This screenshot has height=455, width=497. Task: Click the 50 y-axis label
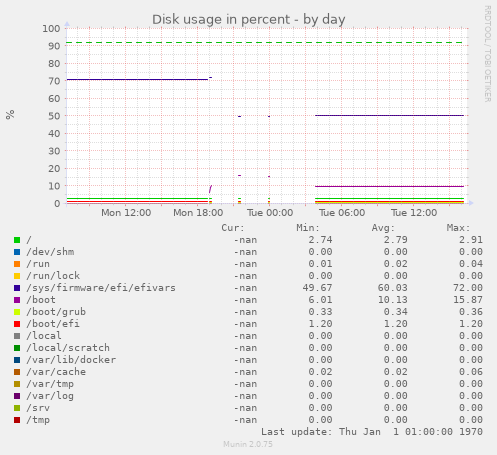[x=54, y=116]
